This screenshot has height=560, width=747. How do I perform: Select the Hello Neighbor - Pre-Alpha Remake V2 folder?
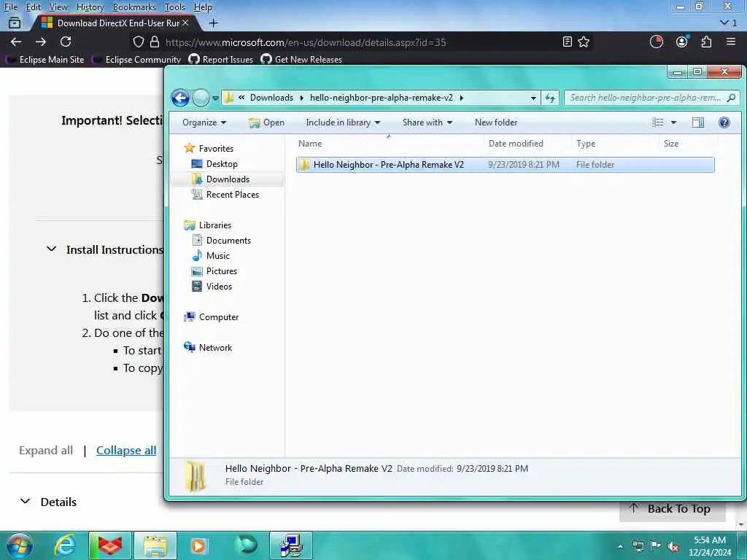point(505,165)
